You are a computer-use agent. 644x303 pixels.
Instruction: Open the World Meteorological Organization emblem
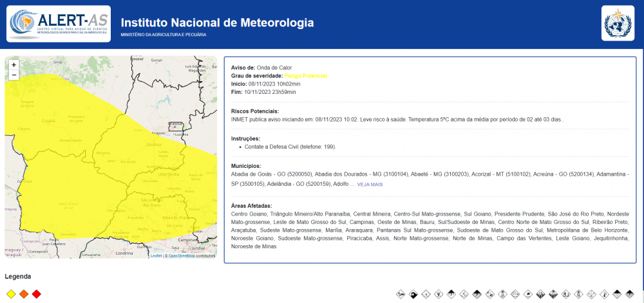click(x=618, y=23)
